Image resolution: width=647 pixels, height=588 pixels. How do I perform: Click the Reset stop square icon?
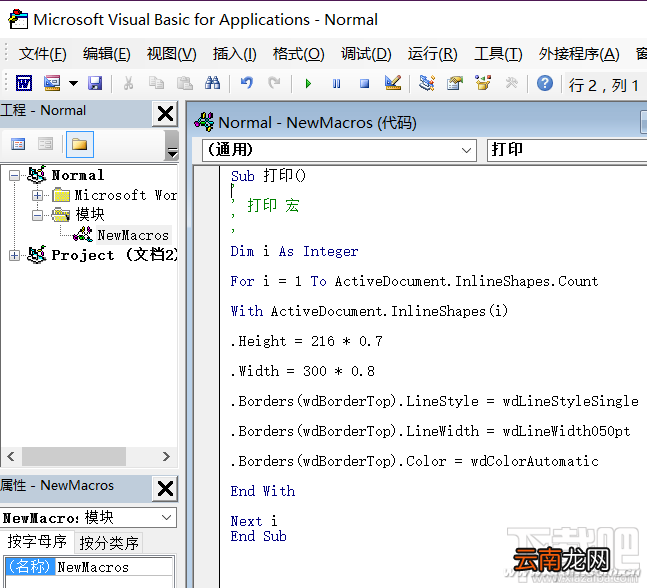click(x=364, y=84)
